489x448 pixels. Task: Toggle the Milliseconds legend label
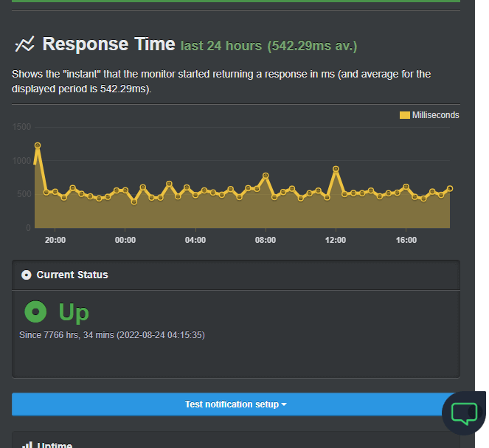[435, 115]
